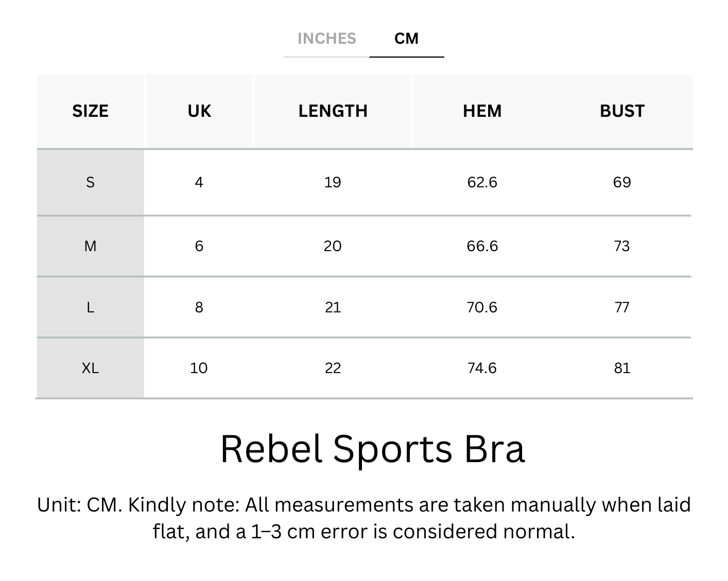This screenshot has height=581, width=728.
Task: Click the 66.6 hem value
Action: (x=482, y=246)
